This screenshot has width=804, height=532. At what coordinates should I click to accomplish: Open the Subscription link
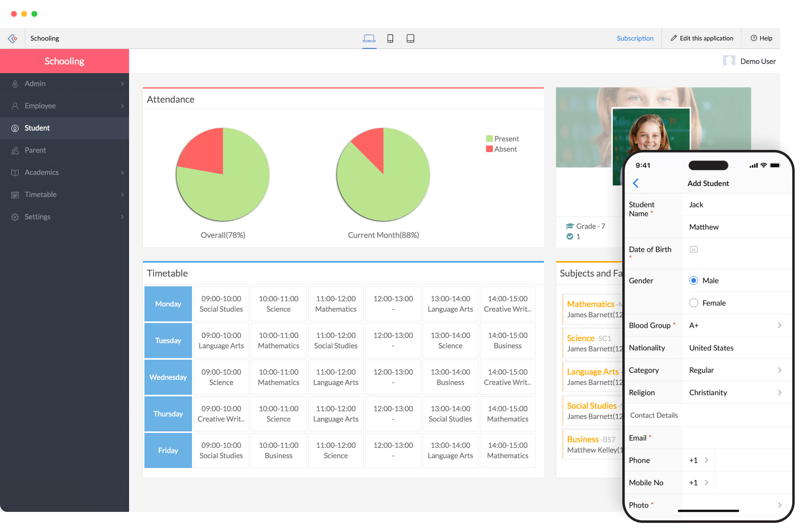coord(635,38)
